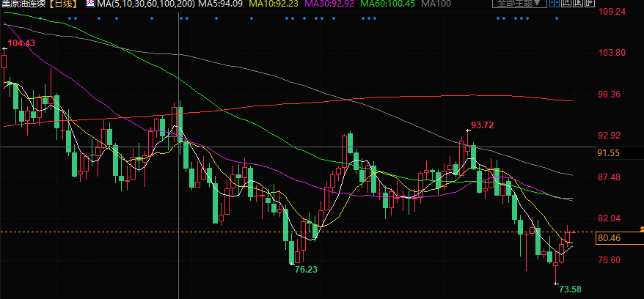Click the small arrow icon above 80.46
644x299 pixels.
tap(640, 228)
